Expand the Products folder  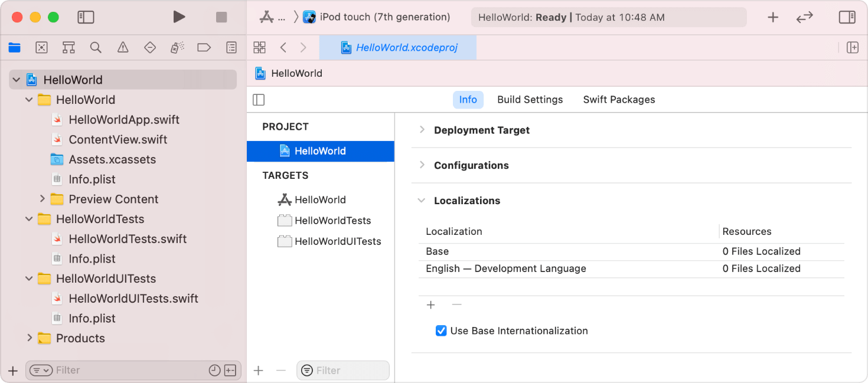tap(29, 338)
